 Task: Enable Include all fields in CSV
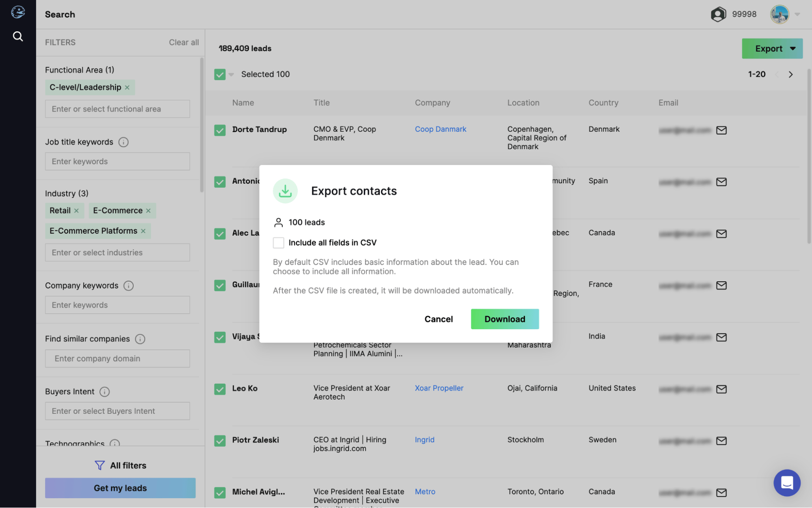pos(278,243)
